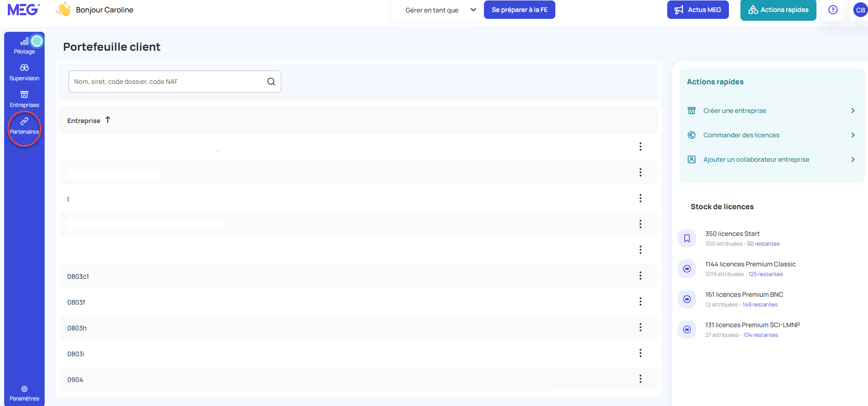Open the Supervision sidebar section
This screenshot has width=868, height=406.
[x=24, y=73]
